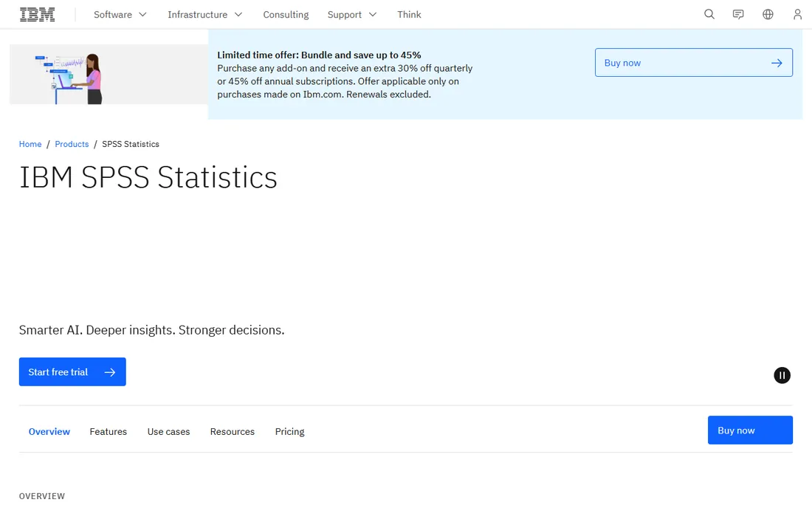Switch to the Resources tab
Viewport: 812px width, 508px height.
coord(233,431)
